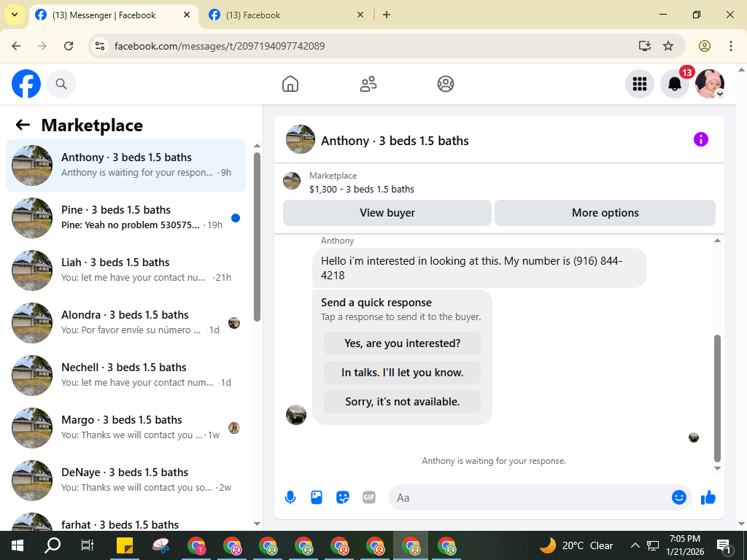The image size is (747, 560).
Task: Switch to the Messenger browser tab
Action: (x=113, y=15)
